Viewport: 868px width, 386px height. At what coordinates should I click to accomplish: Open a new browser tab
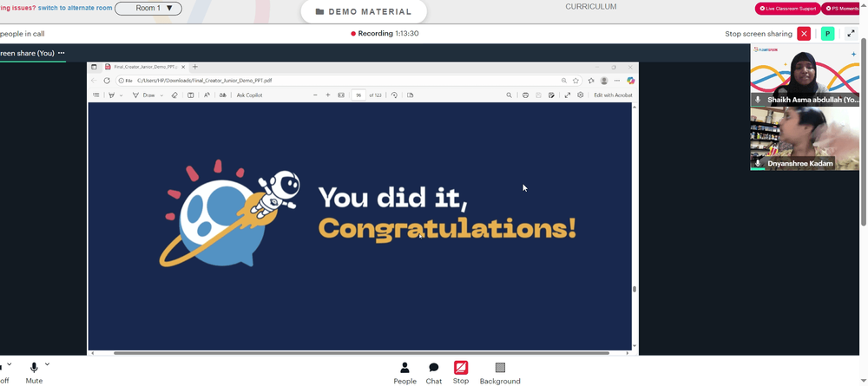tap(194, 67)
